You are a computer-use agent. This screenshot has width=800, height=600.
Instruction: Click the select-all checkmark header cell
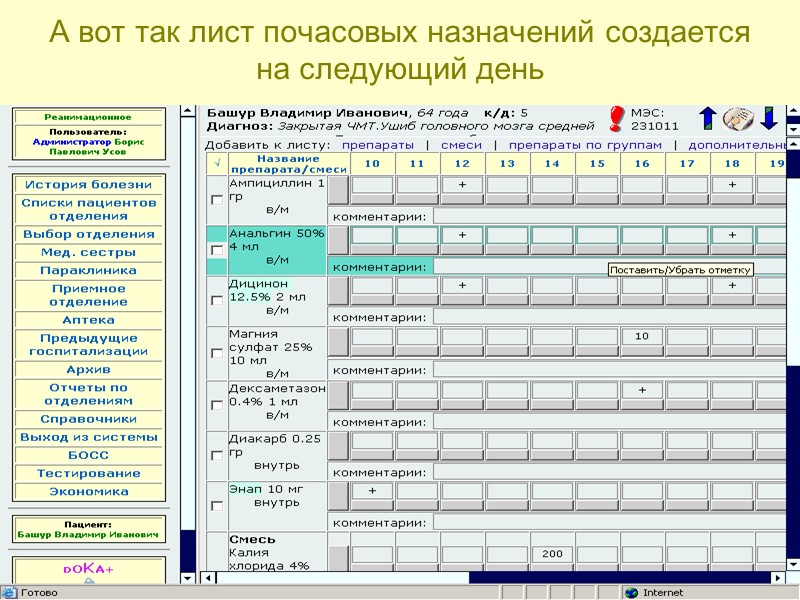tap(217, 163)
